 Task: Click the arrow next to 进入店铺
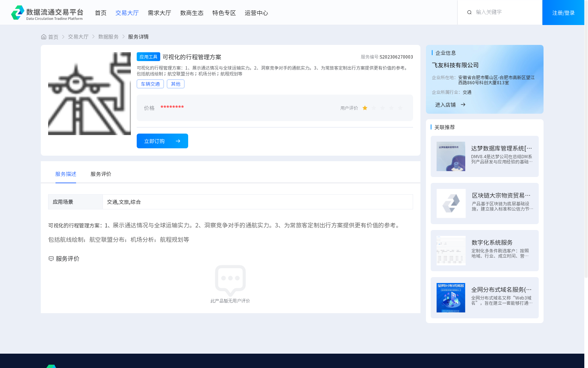(x=463, y=105)
